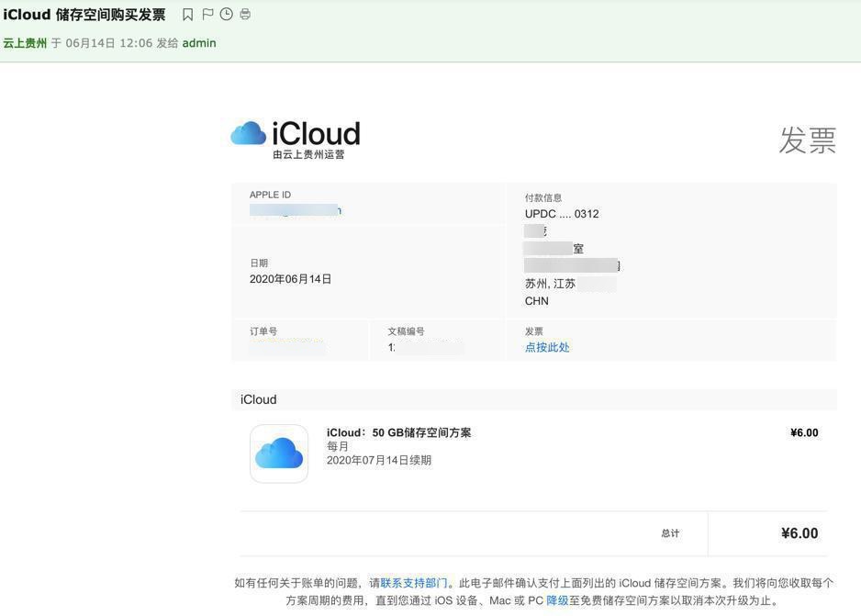Click the clock reminder icon
The width and height of the screenshot is (861, 616).
click(226, 15)
